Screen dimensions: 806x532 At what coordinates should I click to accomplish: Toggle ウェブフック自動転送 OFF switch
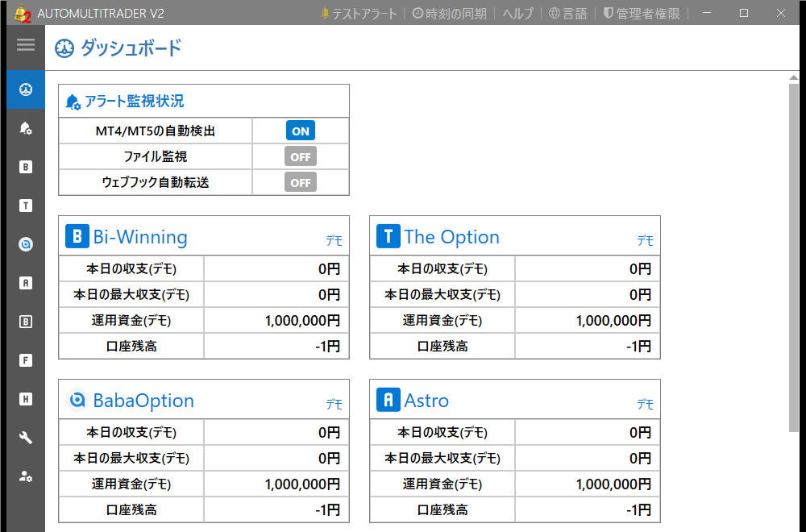[300, 182]
